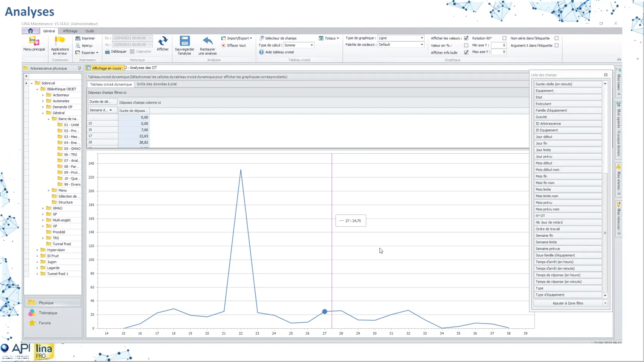Select Tableau croisé dynamique tab
Screen dimensions: 644x362
tap(111, 84)
